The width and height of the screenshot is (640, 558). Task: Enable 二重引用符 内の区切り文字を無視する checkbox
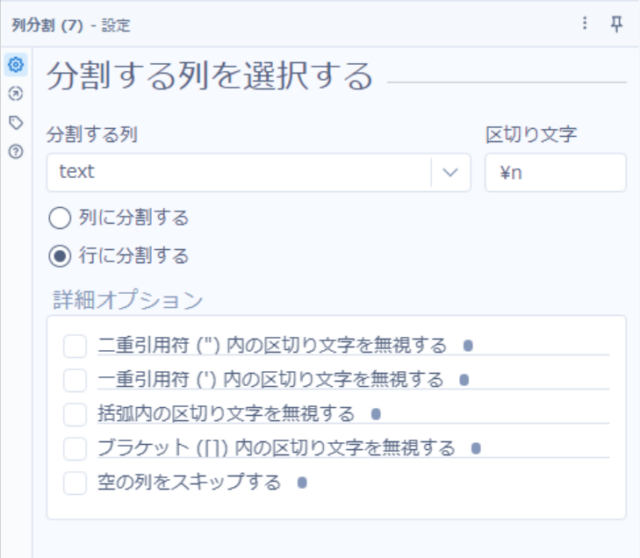(x=75, y=346)
